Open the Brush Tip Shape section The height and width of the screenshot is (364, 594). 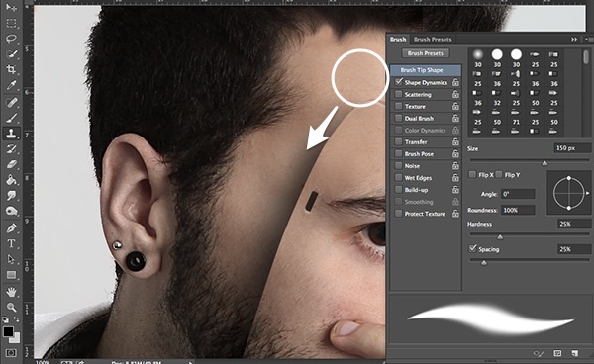[x=426, y=70]
